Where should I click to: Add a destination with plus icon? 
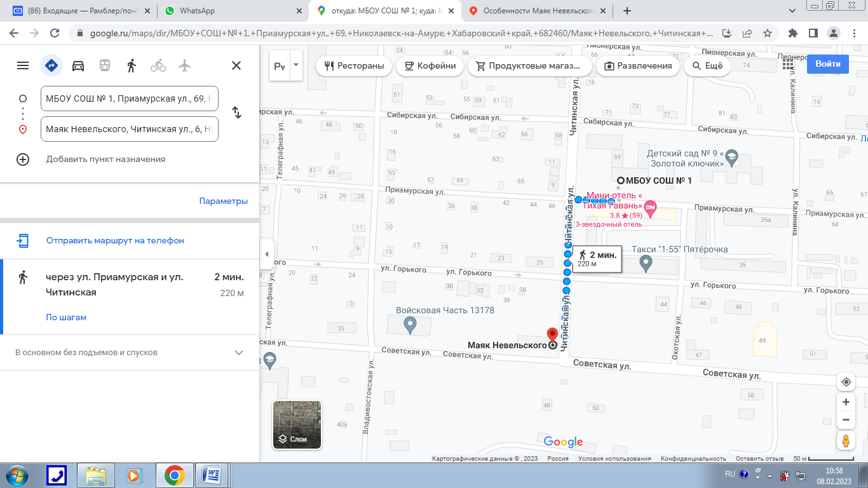click(23, 159)
